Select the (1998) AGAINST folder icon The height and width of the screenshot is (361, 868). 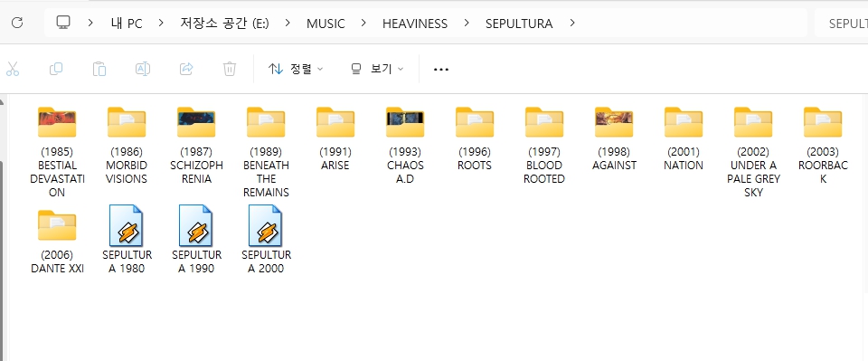coord(615,122)
